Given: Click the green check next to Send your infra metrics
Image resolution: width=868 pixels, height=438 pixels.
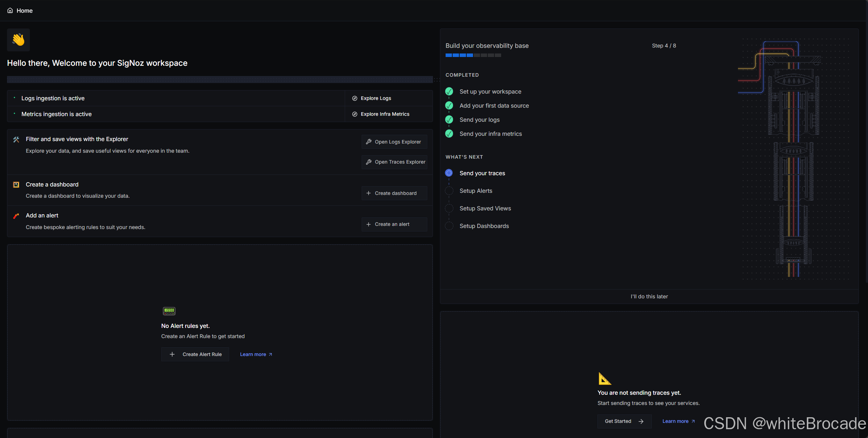Looking at the screenshot, I should click(449, 134).
